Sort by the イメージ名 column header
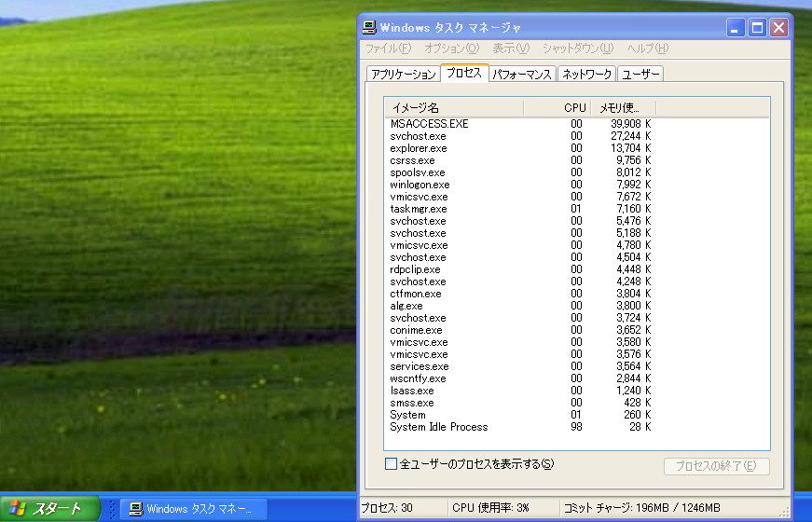The image size is (812, 522). tap(454, 108)
